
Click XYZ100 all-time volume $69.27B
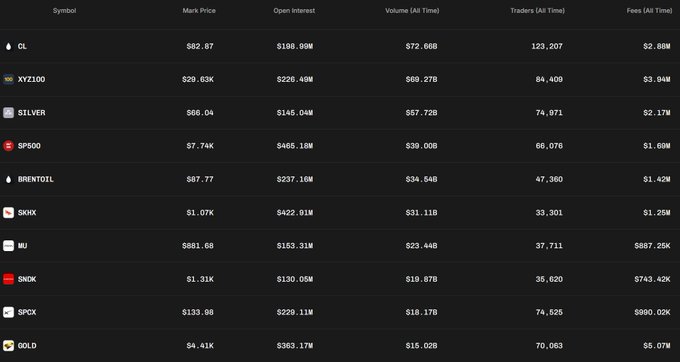tap(422, 79)
